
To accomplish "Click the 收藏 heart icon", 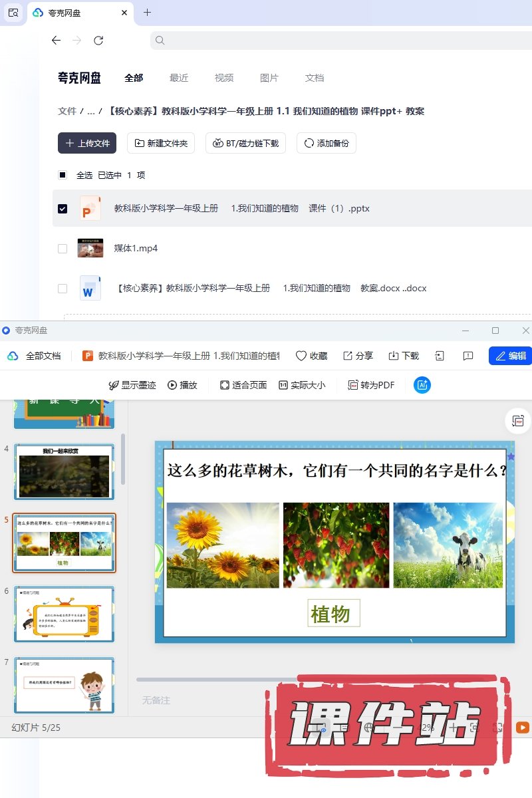I will pyautogui.click(x=311, y=356).
